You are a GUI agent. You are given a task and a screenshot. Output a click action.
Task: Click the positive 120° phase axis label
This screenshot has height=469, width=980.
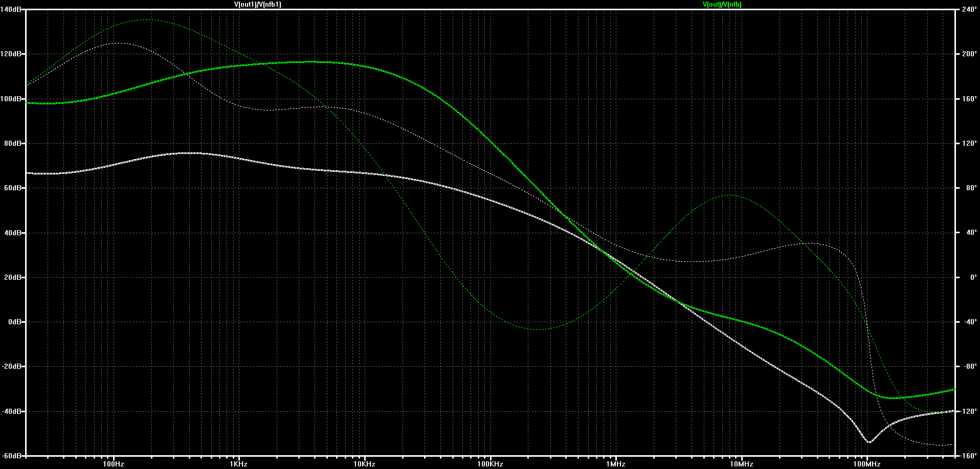[x=969, y=144]
